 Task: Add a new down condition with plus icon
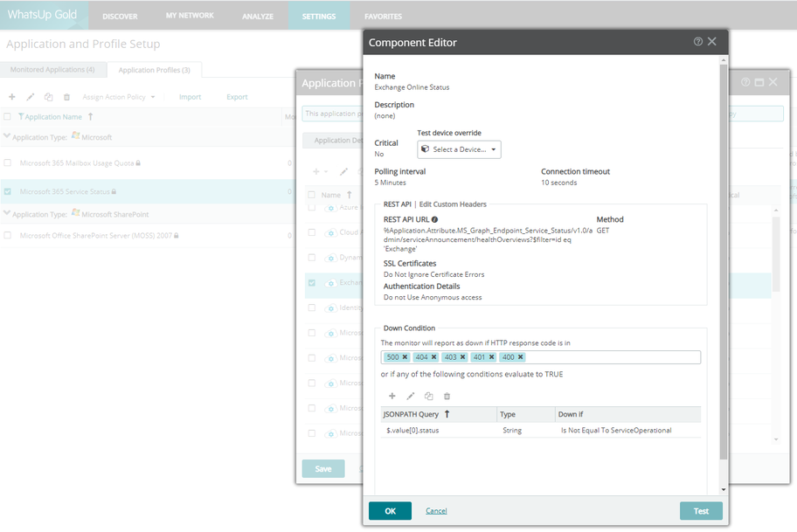click(x=392, y=396)
